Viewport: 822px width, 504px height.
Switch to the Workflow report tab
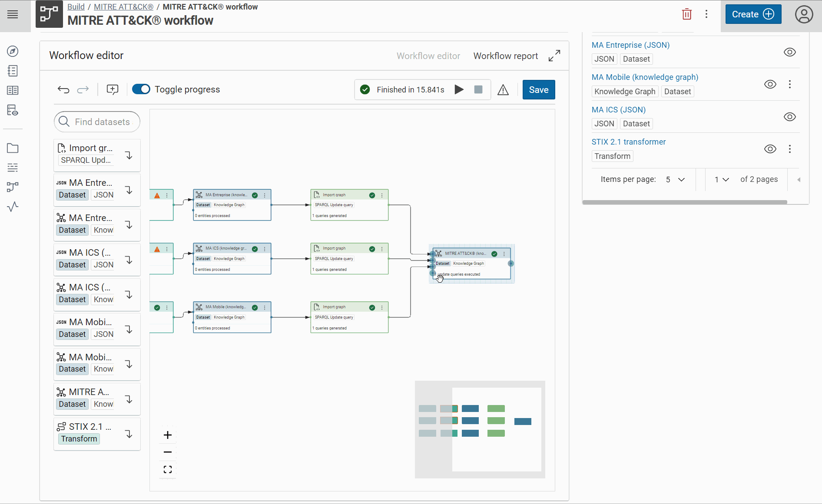pyautogui.click(x=505, y=56)
